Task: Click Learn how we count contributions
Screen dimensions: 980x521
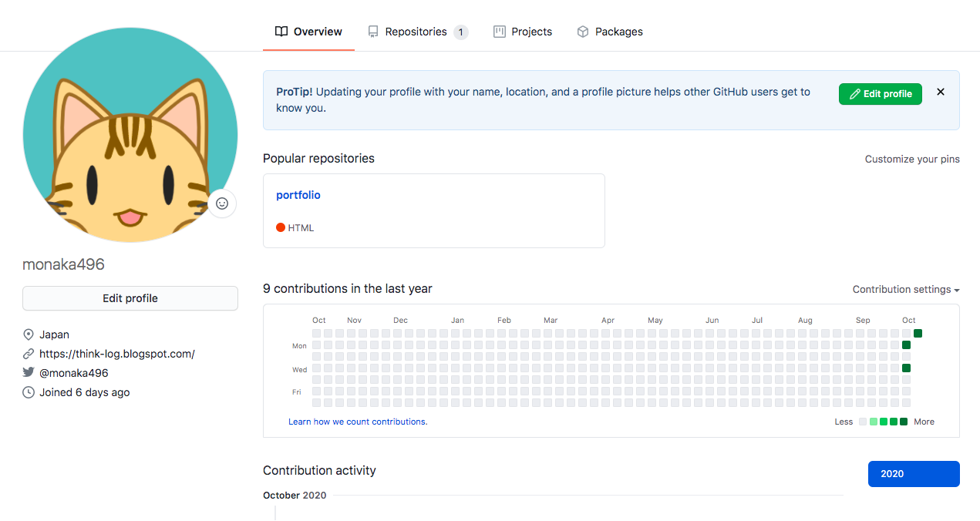Action: click(358, 422)
